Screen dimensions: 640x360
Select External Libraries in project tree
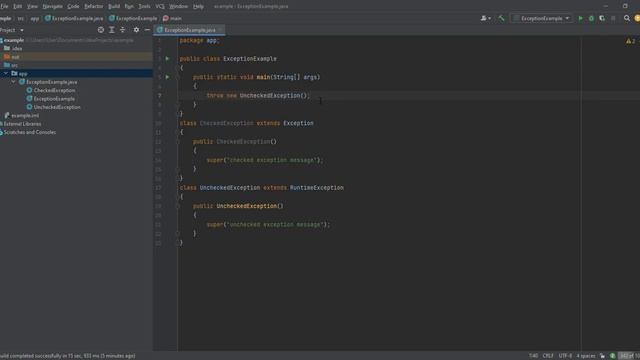point(22,124)
